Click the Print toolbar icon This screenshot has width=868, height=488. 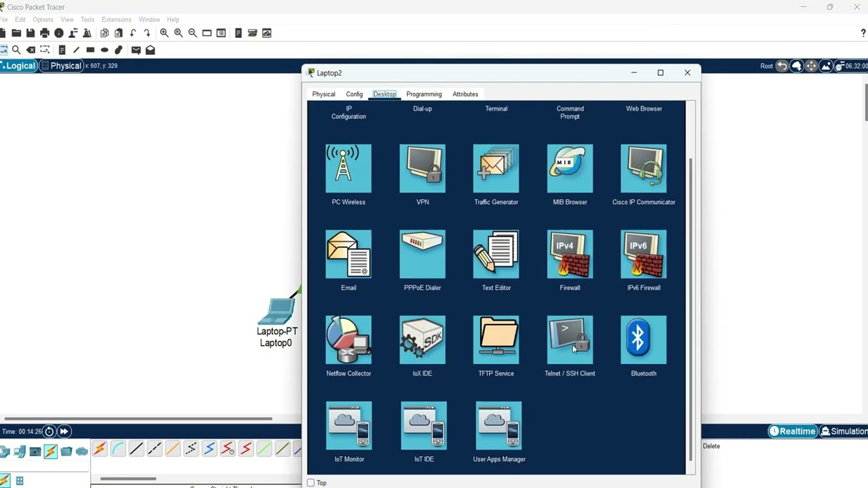point(45,33)
